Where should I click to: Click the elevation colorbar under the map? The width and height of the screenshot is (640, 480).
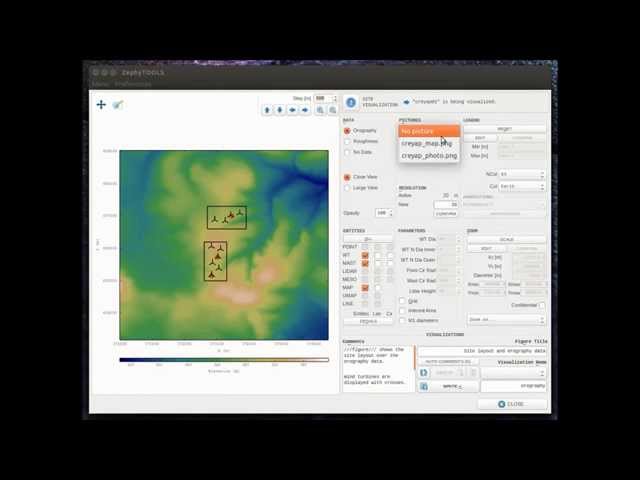tap(224, 360)
